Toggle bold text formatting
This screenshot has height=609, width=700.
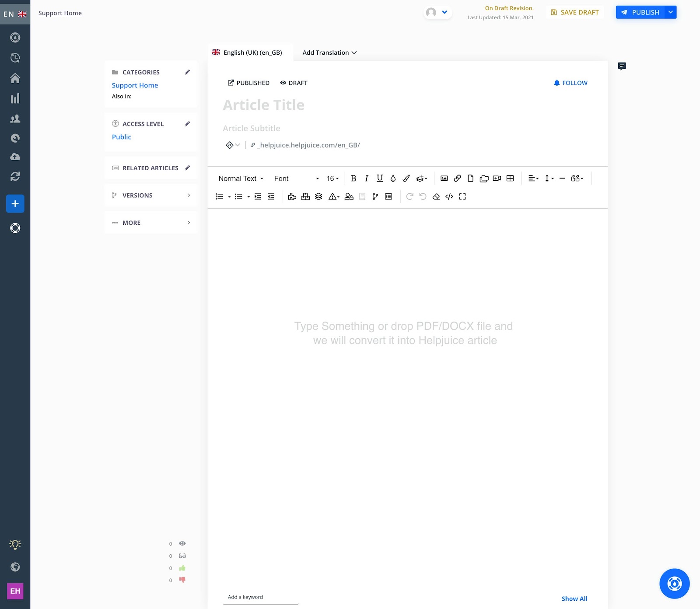tap(353, 178)
